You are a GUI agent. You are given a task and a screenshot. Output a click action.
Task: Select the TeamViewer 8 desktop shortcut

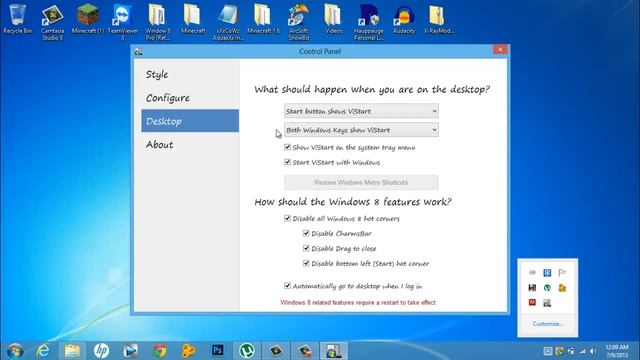pos(122,22)
